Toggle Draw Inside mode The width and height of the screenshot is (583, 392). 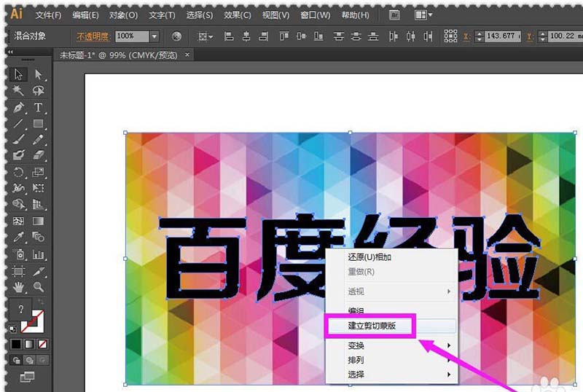[x=43, y=360]
